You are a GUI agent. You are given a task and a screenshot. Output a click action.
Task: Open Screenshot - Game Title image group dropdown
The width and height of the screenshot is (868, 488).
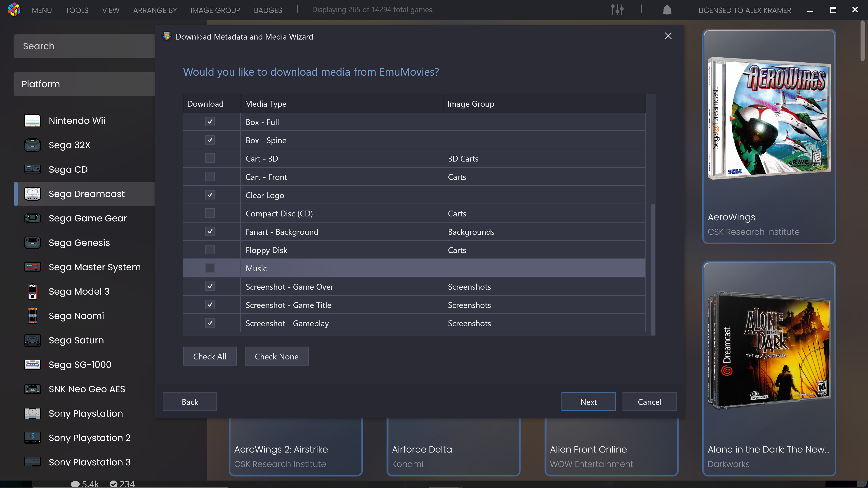544,305
